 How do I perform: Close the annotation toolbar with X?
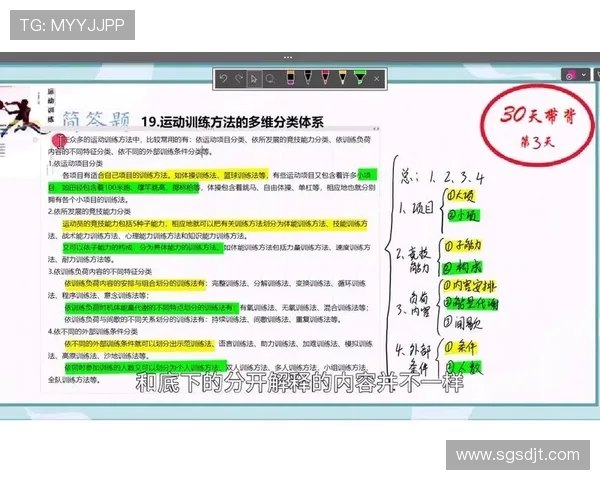(377, 79)
